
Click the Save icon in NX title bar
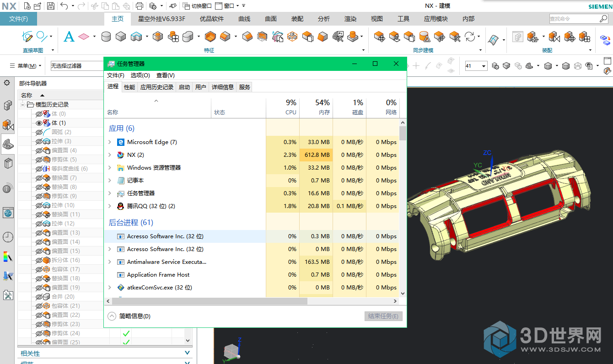[x=50, y=6]
